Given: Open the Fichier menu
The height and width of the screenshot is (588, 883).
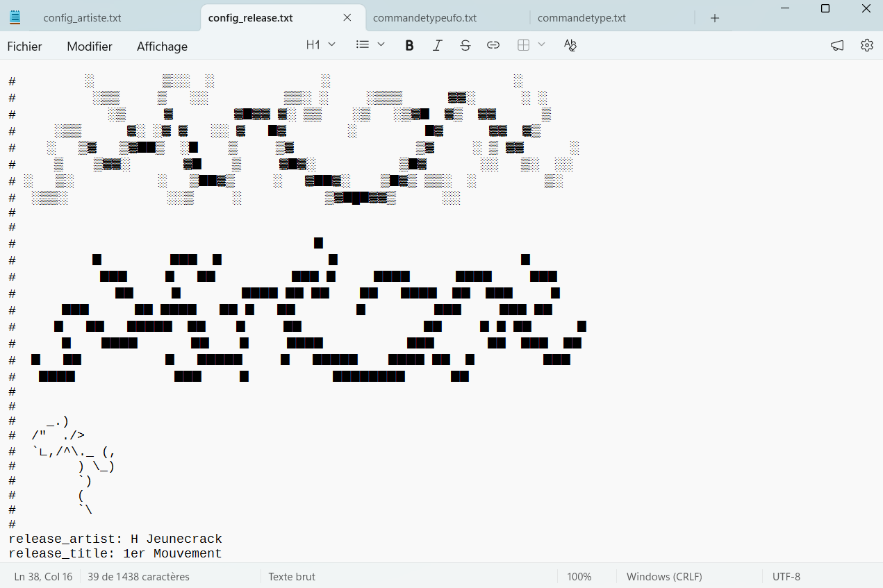Looking at the screenshot, I should (24, 46).
